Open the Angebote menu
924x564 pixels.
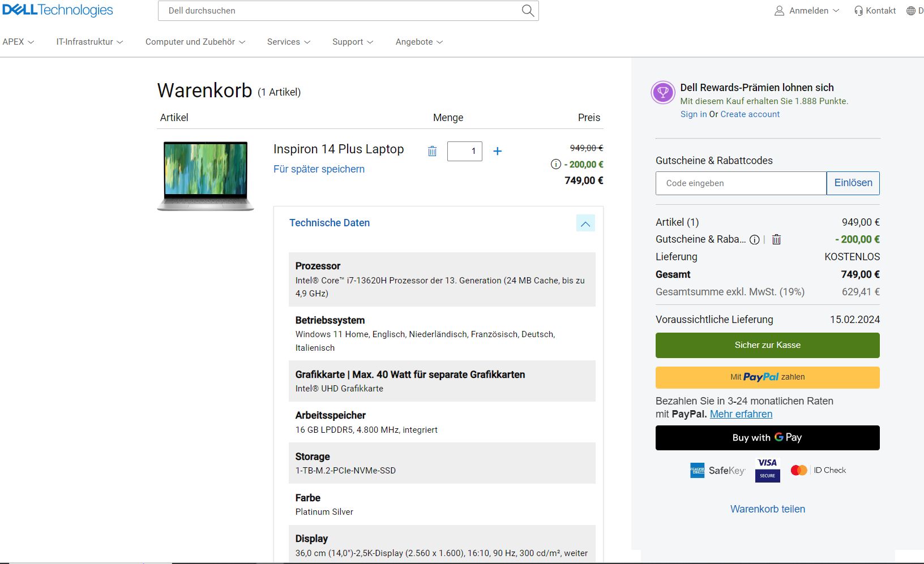(x=419, y=42)
